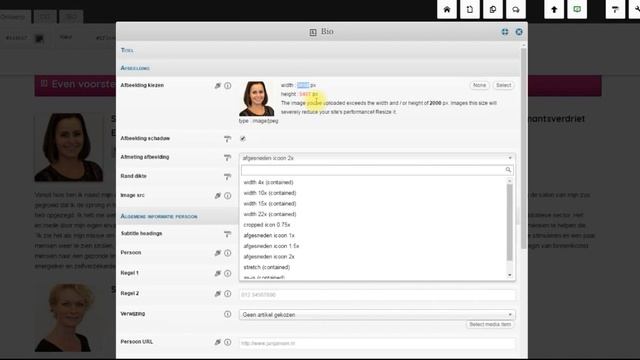Open the home icon in top toolbar
The width and height of the screenshot is (640, 360).
(x=447, y=9)
